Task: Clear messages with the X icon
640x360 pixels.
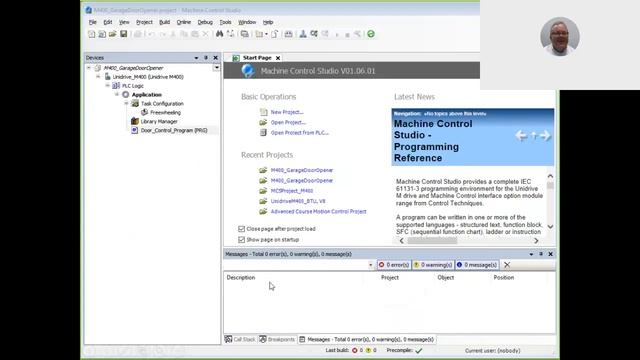Action: pos(507,265)
